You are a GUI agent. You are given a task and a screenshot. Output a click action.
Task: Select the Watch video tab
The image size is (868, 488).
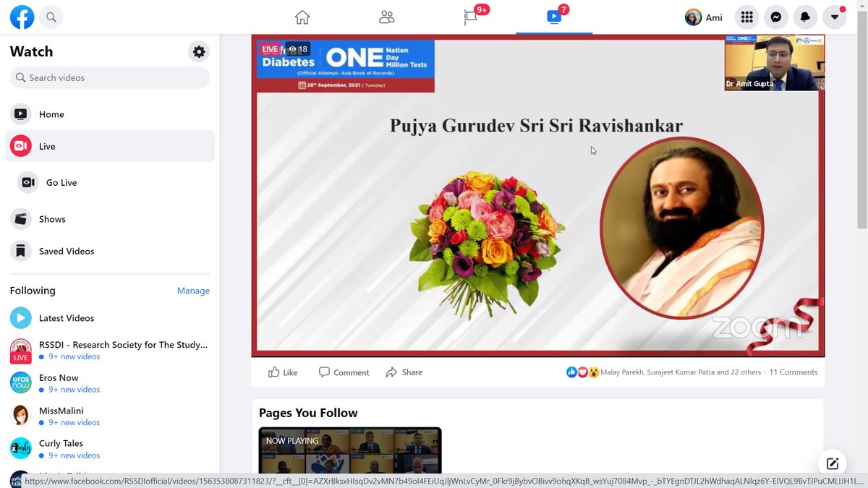click(x=554, y=17)
